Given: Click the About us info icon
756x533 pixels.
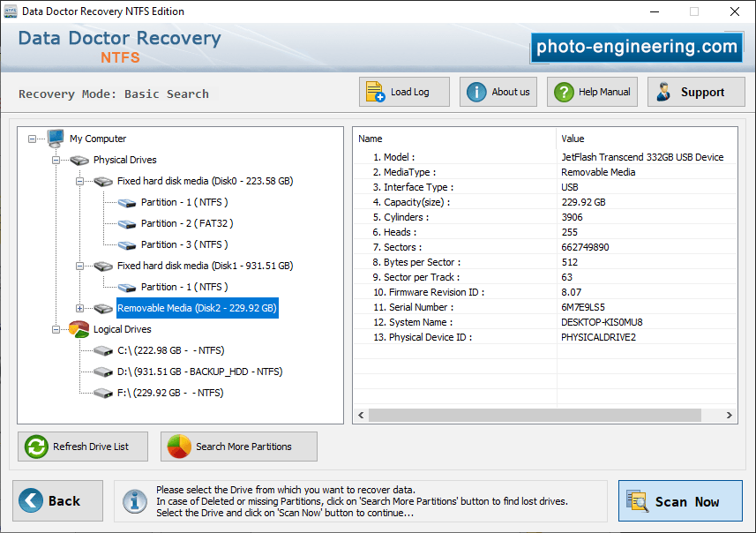Looking at the screenshot, I should [476, 92].
